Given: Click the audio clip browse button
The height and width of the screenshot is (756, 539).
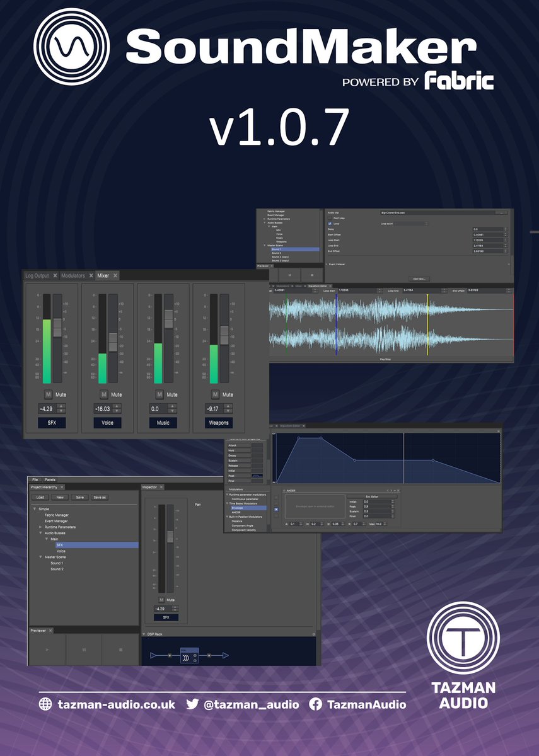Looking at the screenshot, I should pyautogui.click(x=501, y=213).
